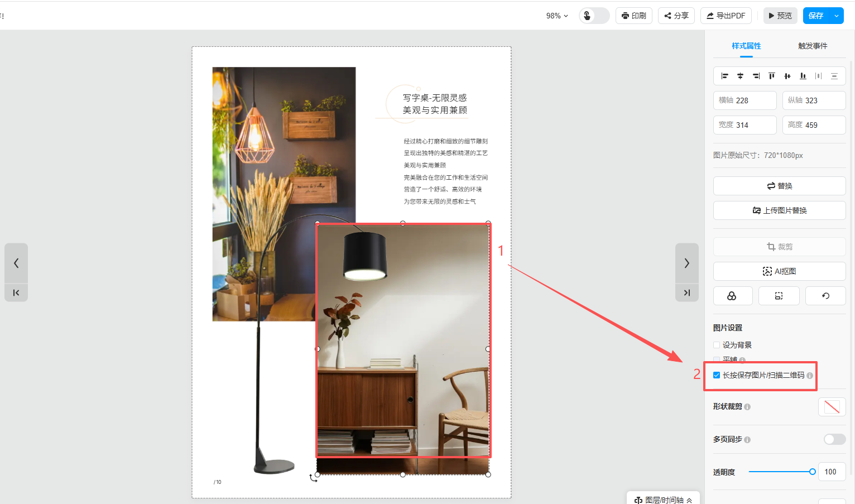Click the align top icon
The width and height of the screenshot is (855, 504).
[x=771, y=76]
